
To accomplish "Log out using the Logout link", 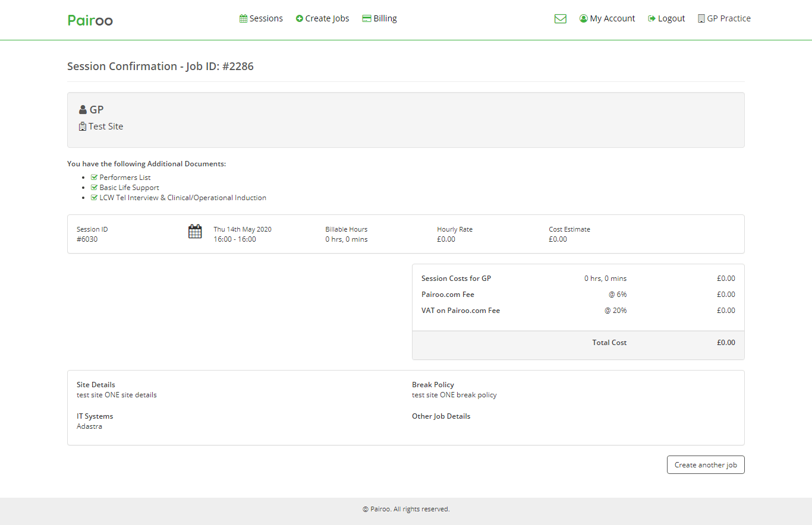I will [x=671, y=18].
